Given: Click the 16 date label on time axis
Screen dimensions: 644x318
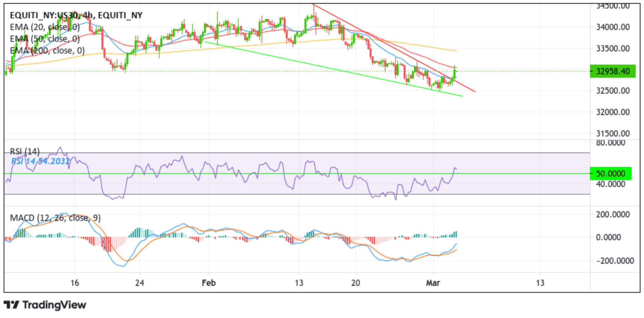Looking at the screenshot, I should click(x=74, y=283).
